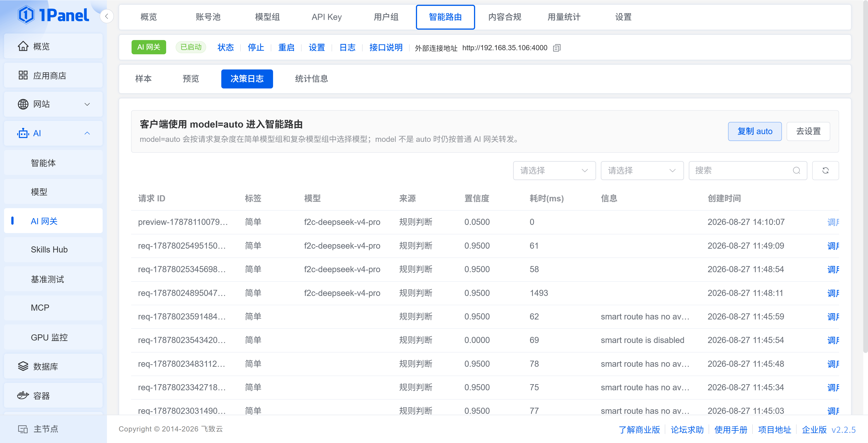Open the 内容合规 tab
The image size is (868, 443).
tap(505, 17)
